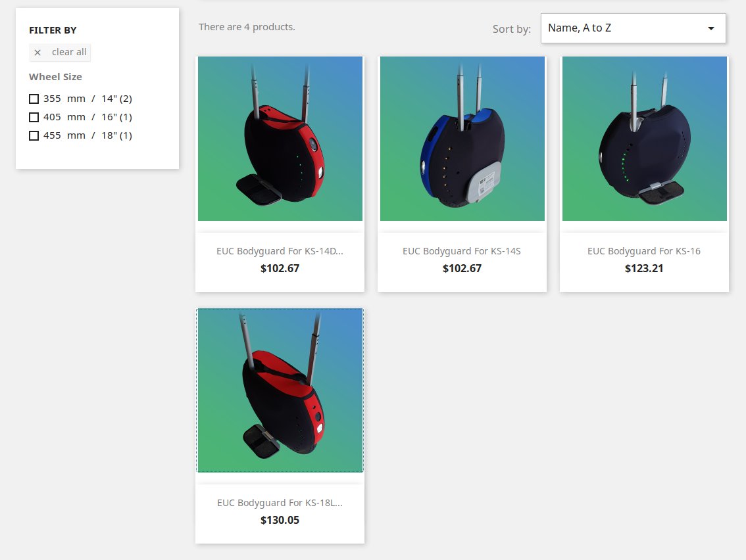View the blue KS-14S Bodyguard photo

pos(462,138)
